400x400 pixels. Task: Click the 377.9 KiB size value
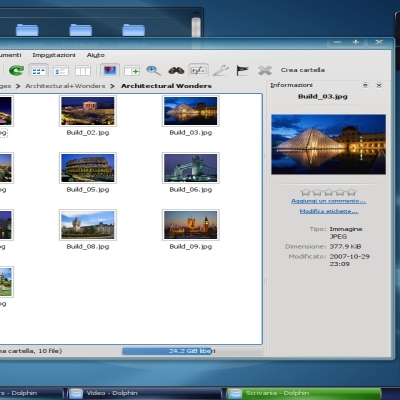point(345,247)
